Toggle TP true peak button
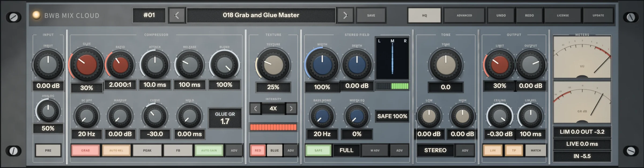644x168 pixels. coord(514,150)
